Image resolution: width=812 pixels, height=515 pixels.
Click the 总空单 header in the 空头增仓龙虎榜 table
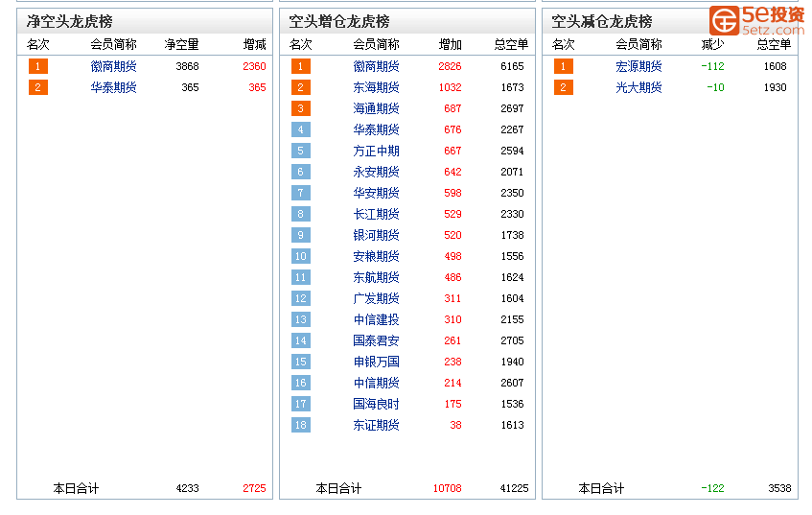coord(511,44)
